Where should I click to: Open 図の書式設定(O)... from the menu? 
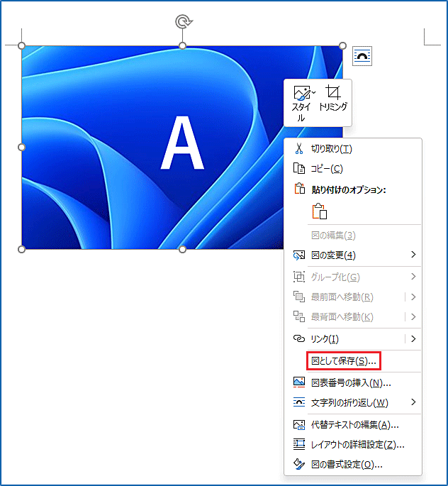pyautogui.click(x=353, y=464)
